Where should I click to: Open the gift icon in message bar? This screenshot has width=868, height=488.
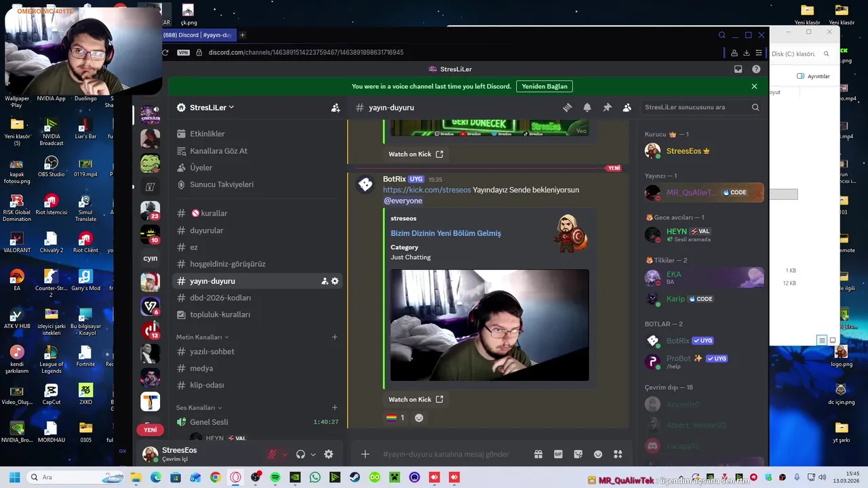(x=538, y=454)
